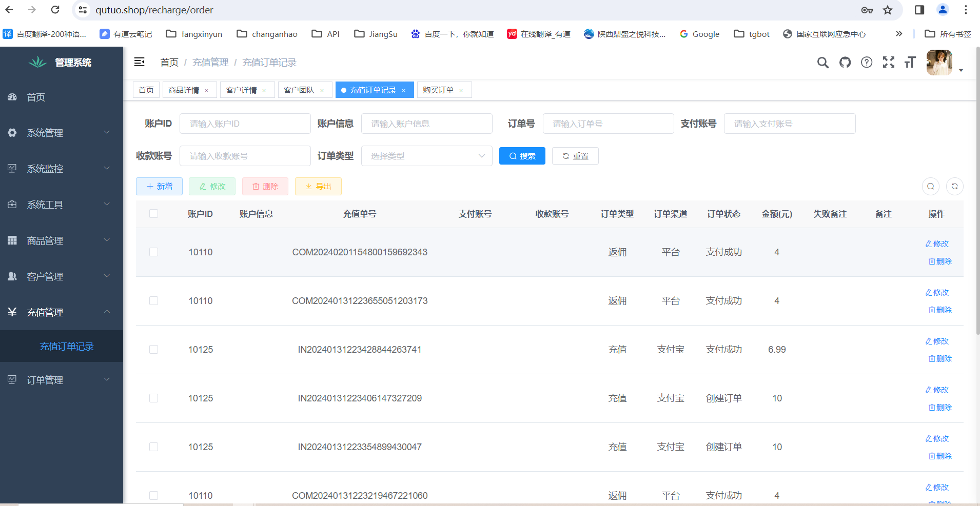Bookmark this page with the star icon
Screen dimensions: 980x506
[888, 10]
